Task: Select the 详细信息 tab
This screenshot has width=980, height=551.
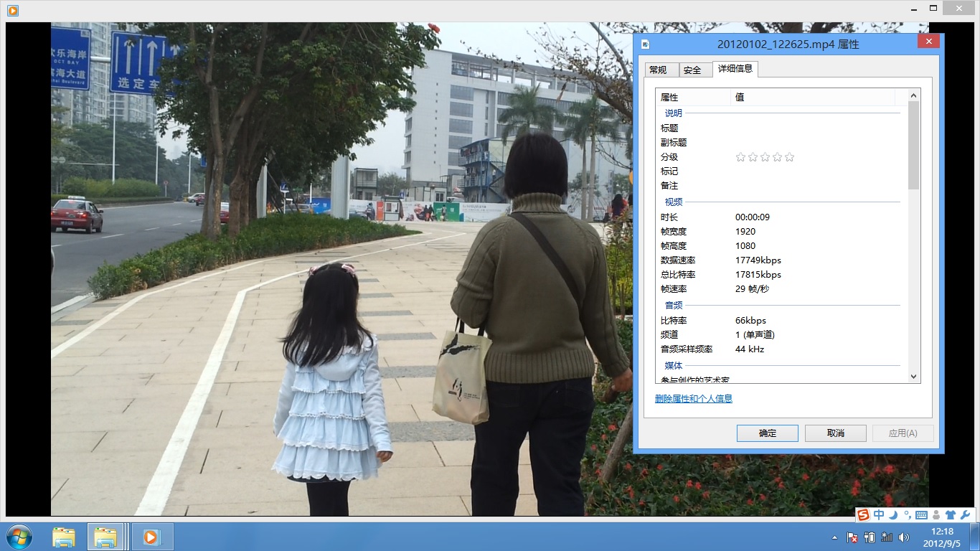Action: click(735, 69)
